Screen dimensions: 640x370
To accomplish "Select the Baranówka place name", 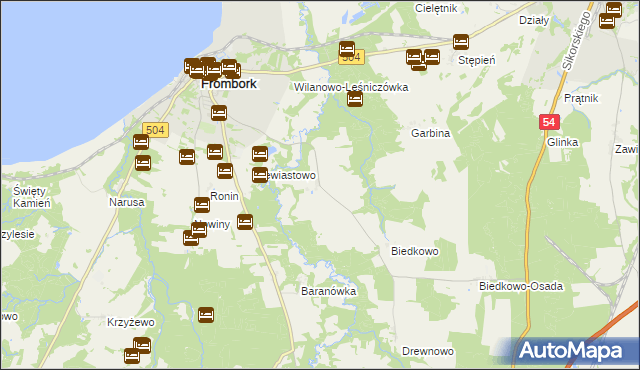I will tap(329, 291).
